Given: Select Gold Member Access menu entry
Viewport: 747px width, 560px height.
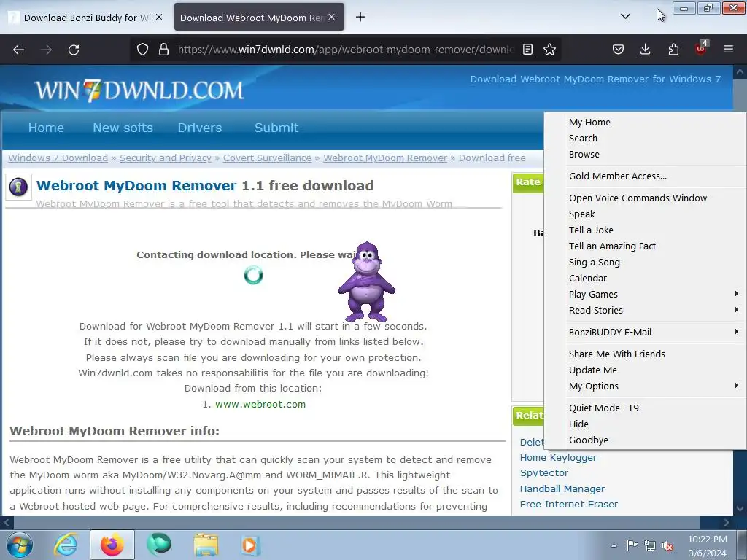Looking at the screenshot, I should point(617,176).
